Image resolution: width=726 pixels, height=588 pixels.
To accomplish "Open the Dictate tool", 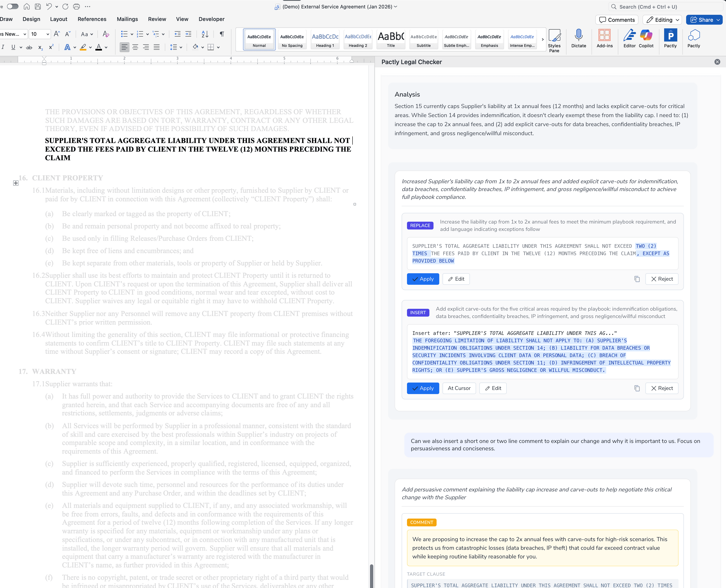I will tap(578, 38).
